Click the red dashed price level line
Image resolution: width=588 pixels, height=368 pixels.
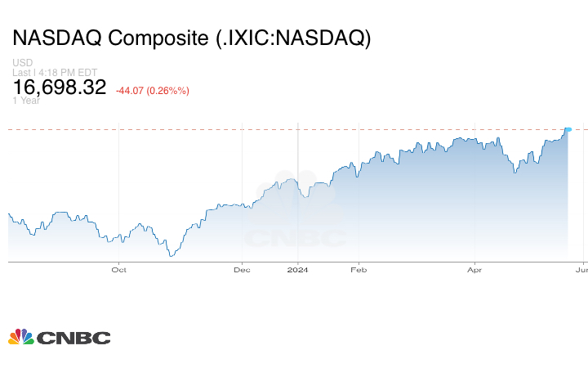pyautogui.click(x=245, y=129)
